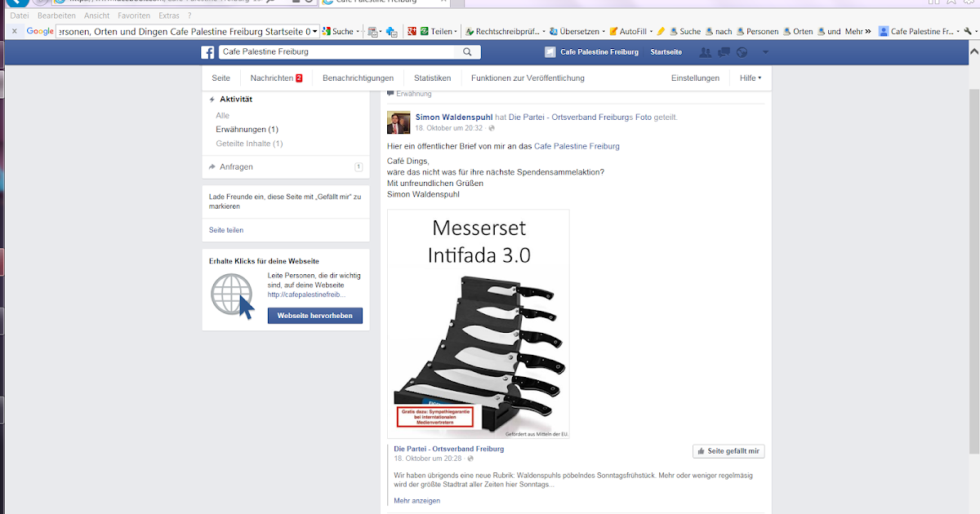980x514 pixels.
Task: Open the Nachrichten tab
Action: tap(277, 78)
